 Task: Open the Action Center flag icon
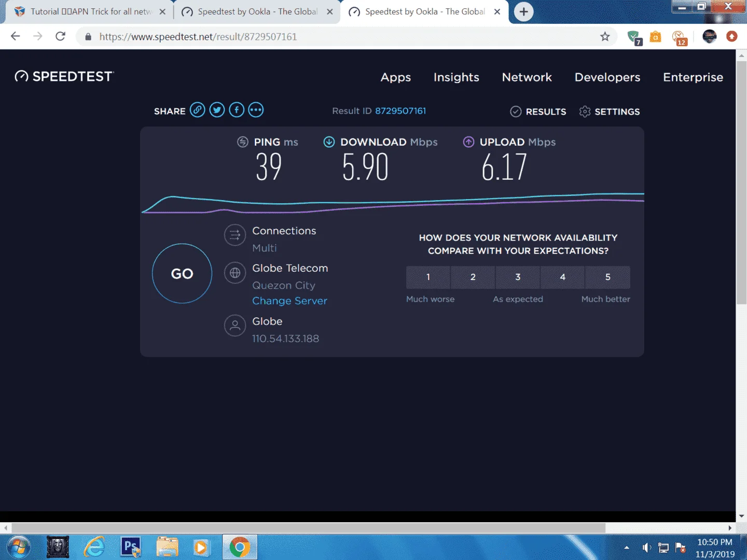point(681,548)
